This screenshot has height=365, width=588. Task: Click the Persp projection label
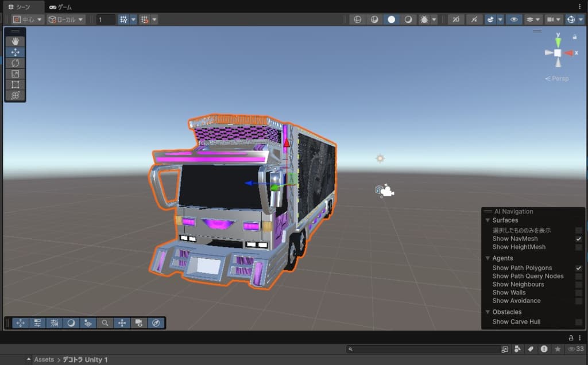pyautogui.click(x=557, y=79)
